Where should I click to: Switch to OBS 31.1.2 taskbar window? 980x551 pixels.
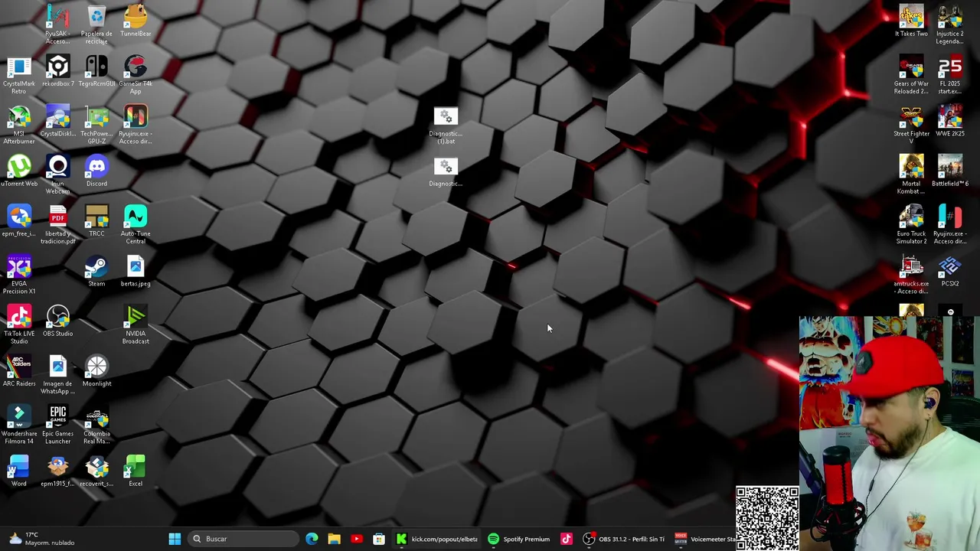[624, 539]
